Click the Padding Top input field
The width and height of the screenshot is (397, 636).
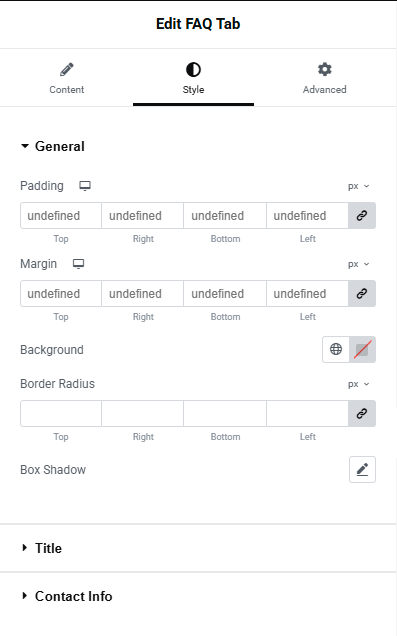click(61, 215)
